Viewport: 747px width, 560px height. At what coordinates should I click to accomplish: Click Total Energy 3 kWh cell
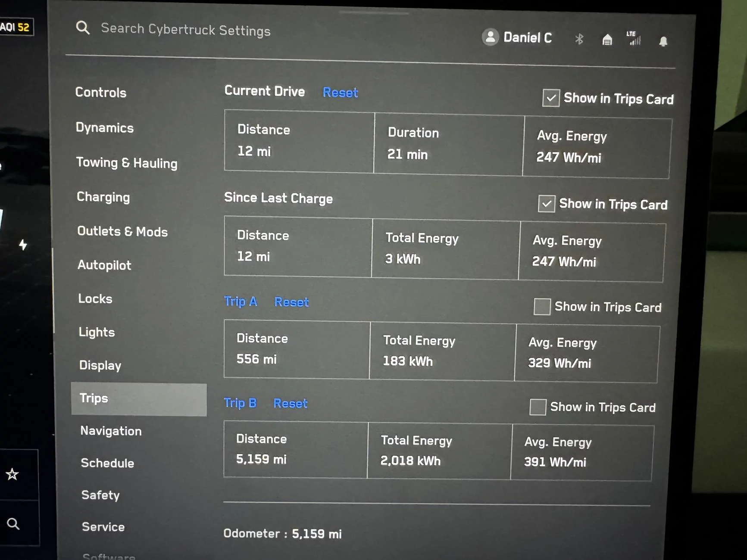[x=446, y=249]
